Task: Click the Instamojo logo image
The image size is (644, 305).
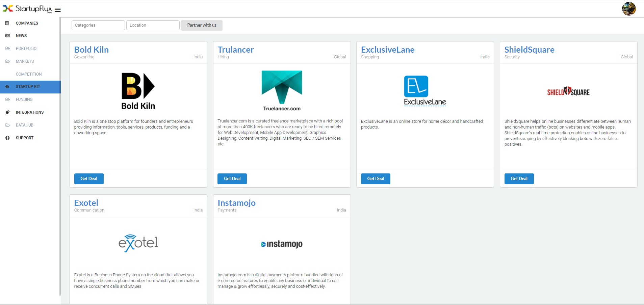Action: coord(282,244)
